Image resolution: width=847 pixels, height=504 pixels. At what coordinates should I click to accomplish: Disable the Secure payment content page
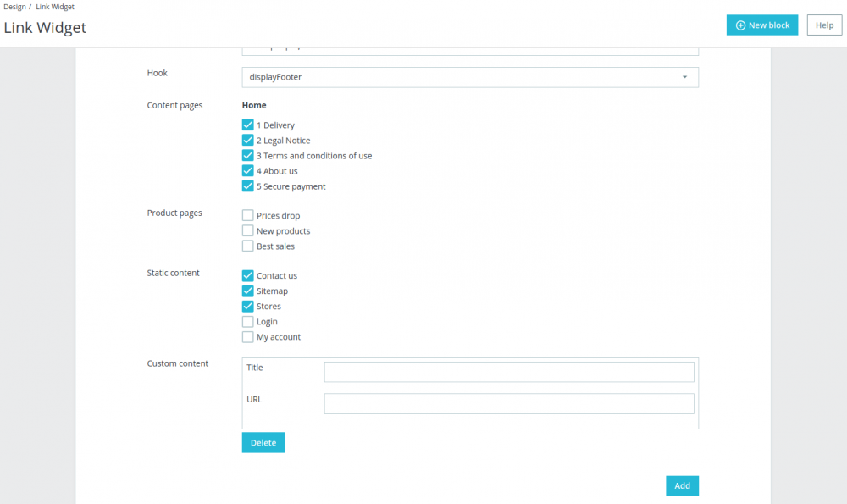click(x=247, y=186)
